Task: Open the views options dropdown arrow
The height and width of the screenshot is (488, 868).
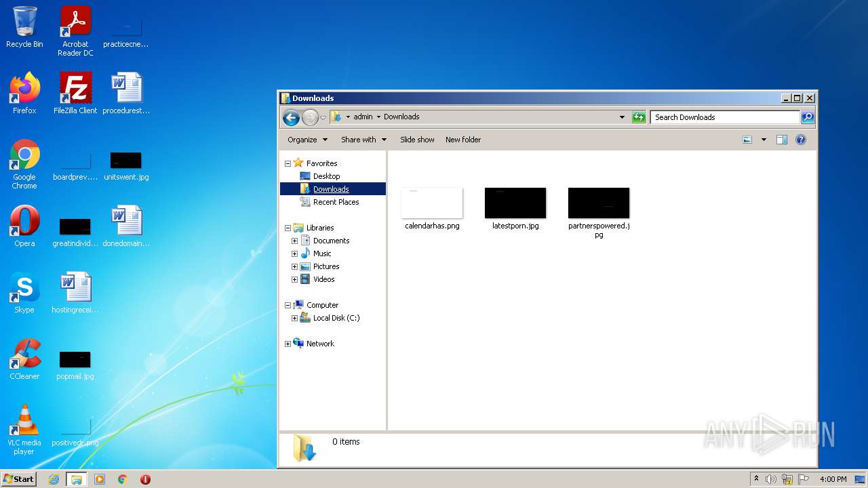Action: 764,140
